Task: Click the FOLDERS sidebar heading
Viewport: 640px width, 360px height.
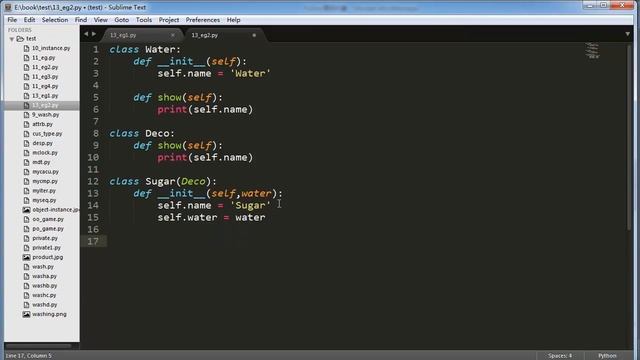Action: click(x=20, y=30)
